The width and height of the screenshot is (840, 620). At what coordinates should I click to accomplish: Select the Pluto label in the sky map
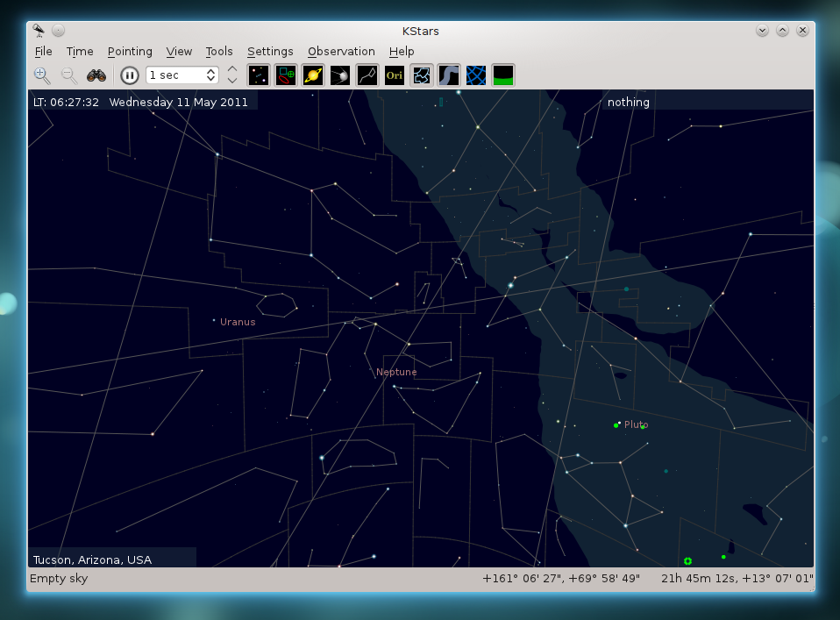click(x=637, y=424)
